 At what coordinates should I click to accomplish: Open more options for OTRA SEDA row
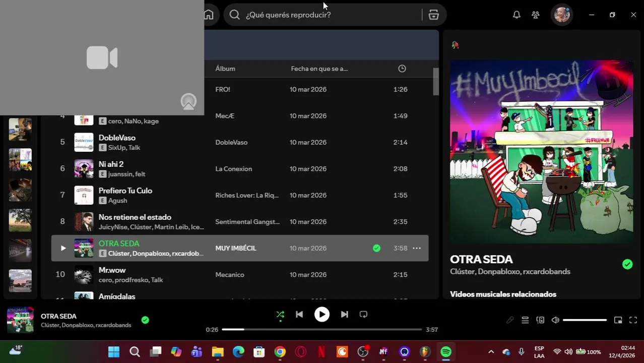(x=417, y=248)
